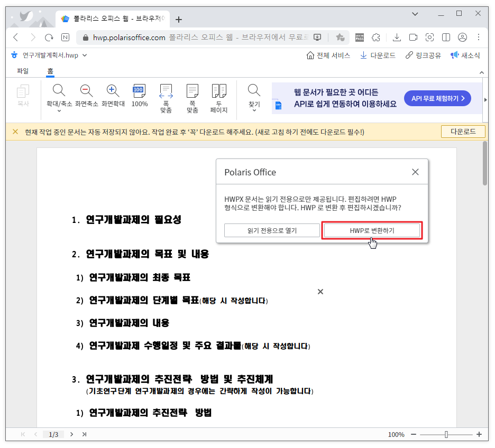Image resolution: width=495 pixels, height=448 pixels.
Task: Click the 화면확대 zoom in tool
Action: (x=113, y=96)
